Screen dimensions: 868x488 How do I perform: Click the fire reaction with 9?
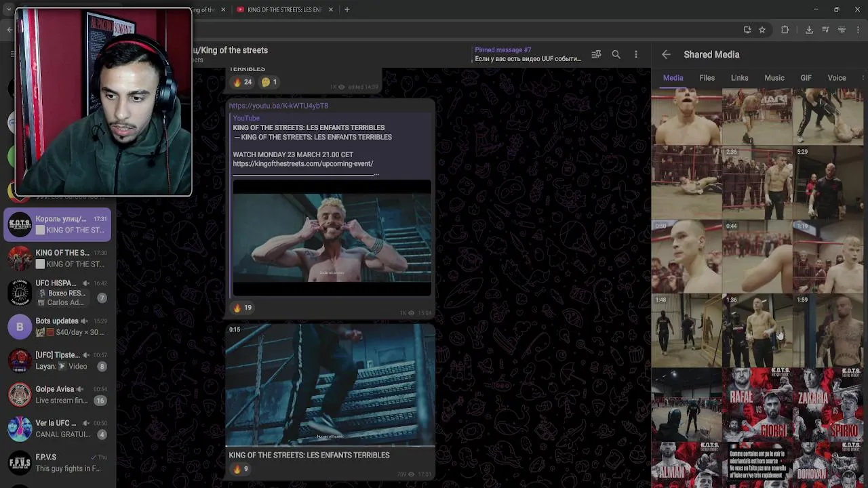(x=241, y=469)
